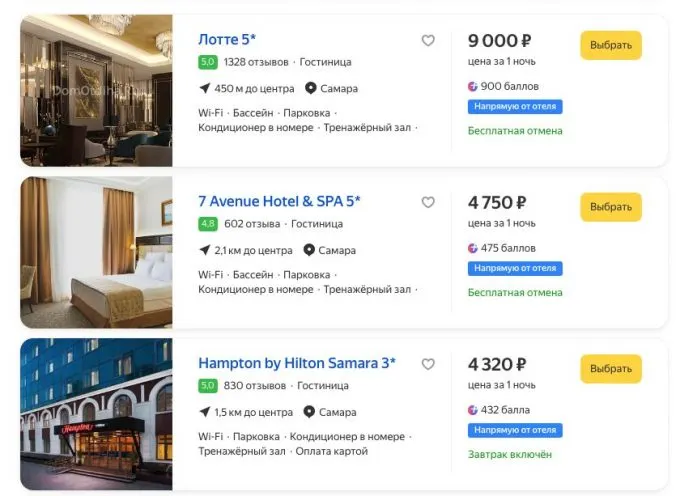
Task: Click the Выбрать button for Лотте 5*
Action: pos(610,45)
